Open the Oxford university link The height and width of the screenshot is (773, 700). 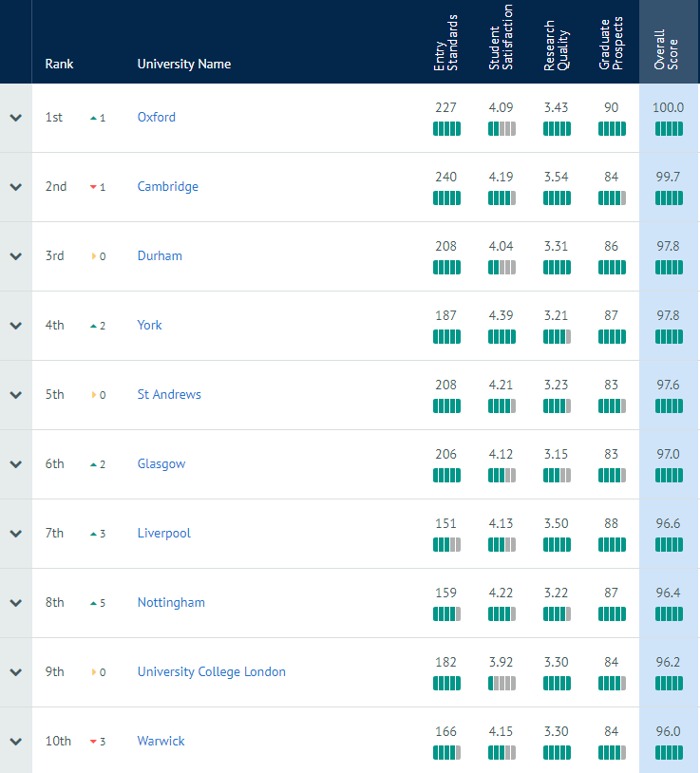156,117
